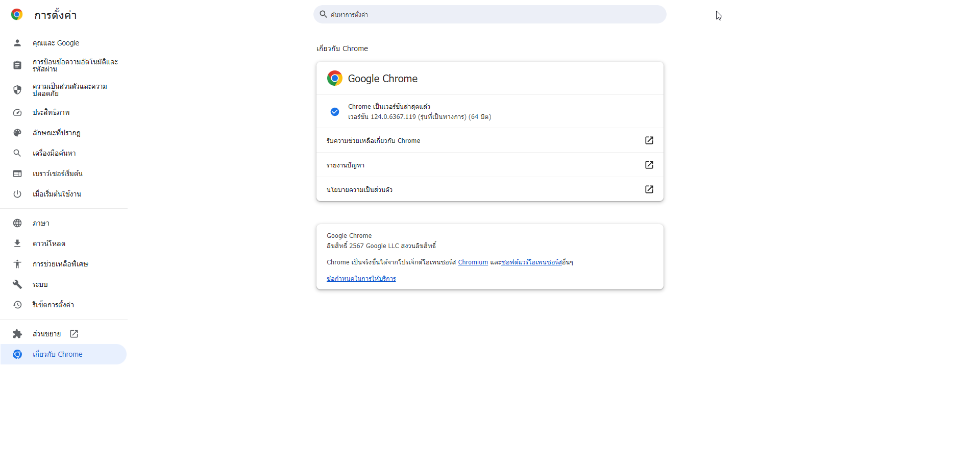Open search engine settings เครื่องมือค้นหา

click(63, 153)
